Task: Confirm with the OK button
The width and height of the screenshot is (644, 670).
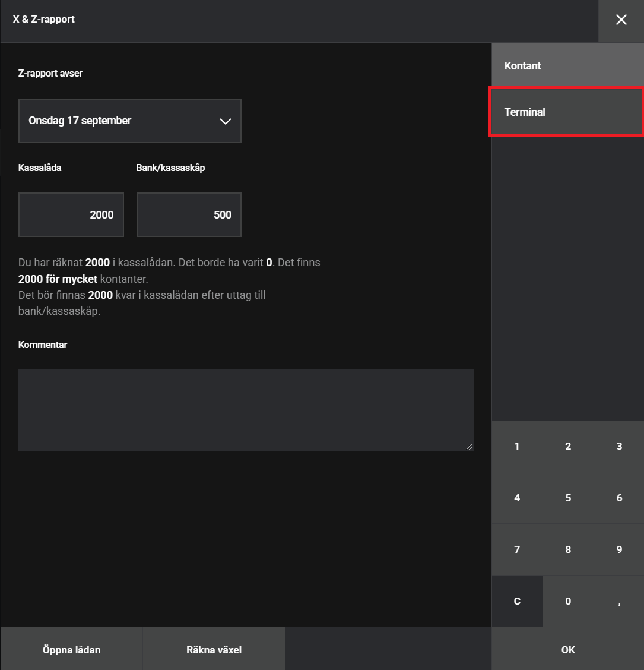Action: 567,650
